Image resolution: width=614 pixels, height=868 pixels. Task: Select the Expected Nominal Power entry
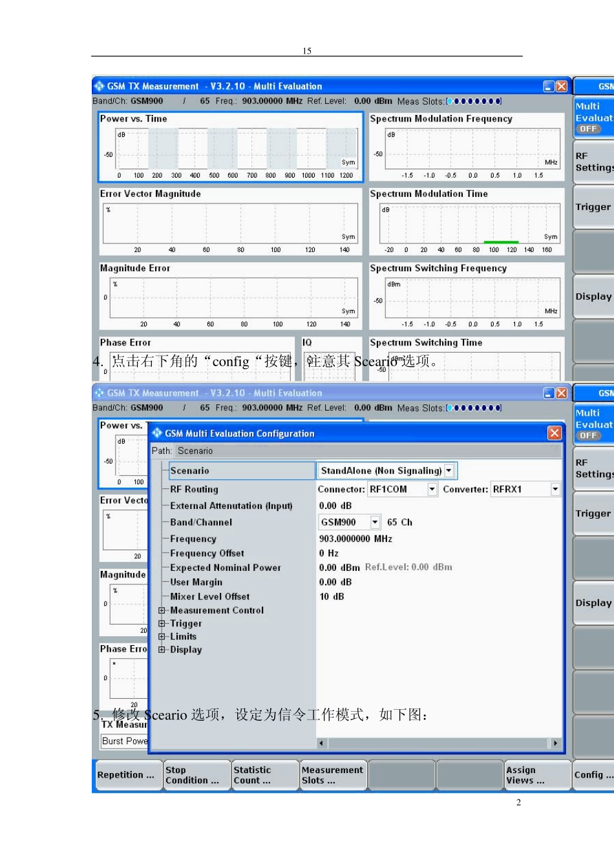click(x=225, y=568)
